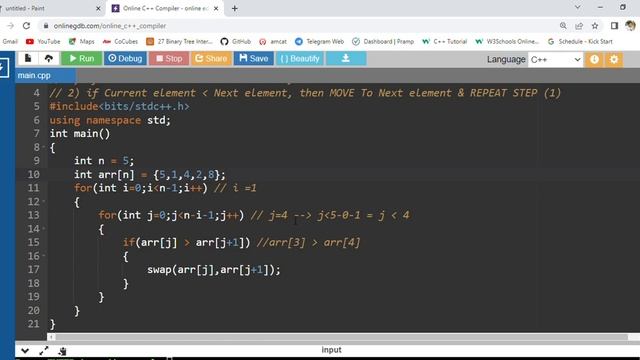Click the left sidebar toggle icon

[3, 67]
